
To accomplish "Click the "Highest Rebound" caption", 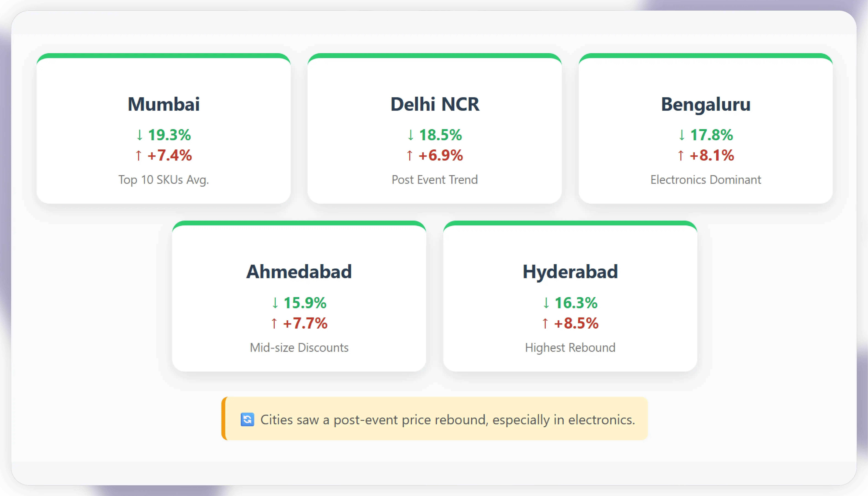I will tap(570, 348).
